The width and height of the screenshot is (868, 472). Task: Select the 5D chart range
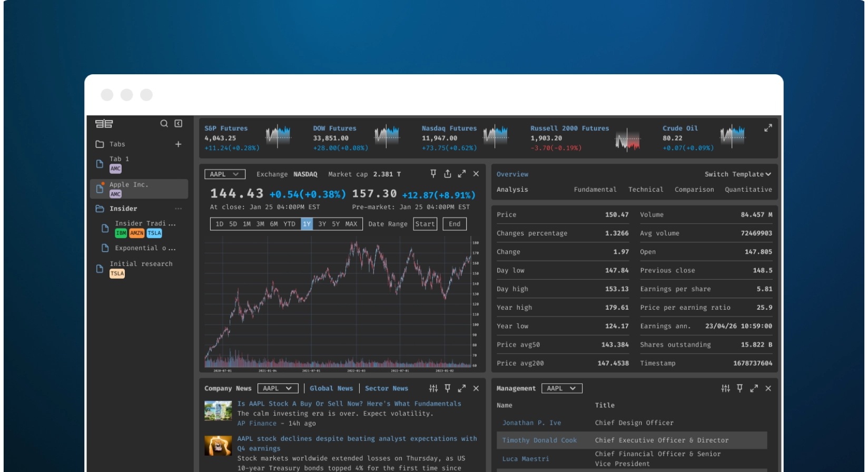click(x=233, y=224)
